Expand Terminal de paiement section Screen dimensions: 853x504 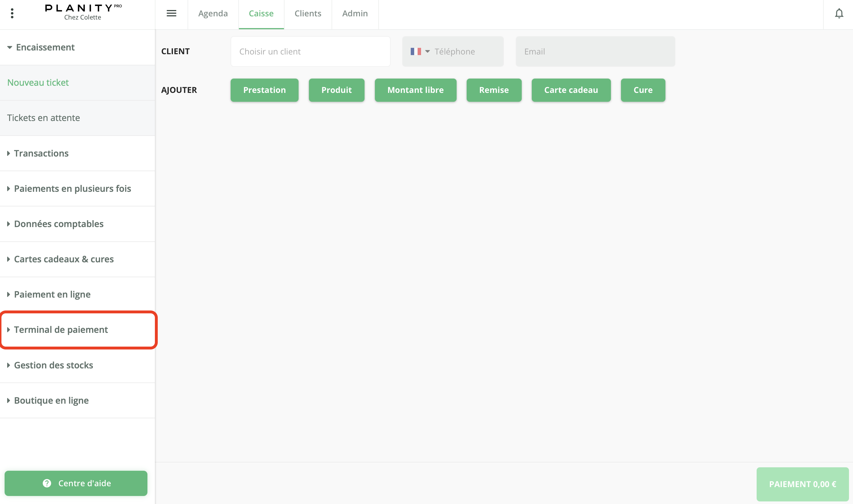pos(61,330)
